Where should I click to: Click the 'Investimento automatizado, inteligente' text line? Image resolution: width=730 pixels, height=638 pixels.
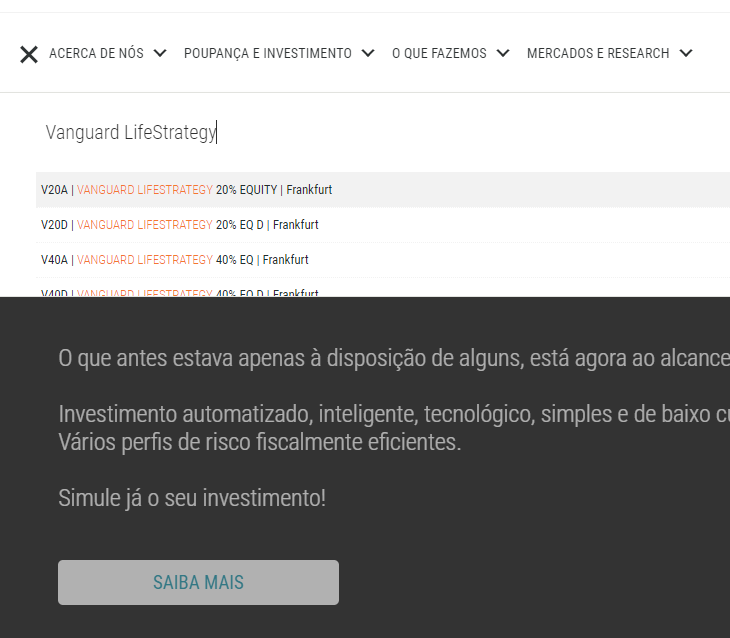point(390,414)
